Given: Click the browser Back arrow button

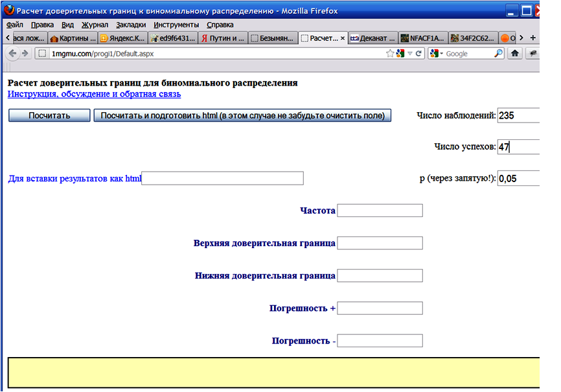Looking at the screenshot, I should point(12,53).
